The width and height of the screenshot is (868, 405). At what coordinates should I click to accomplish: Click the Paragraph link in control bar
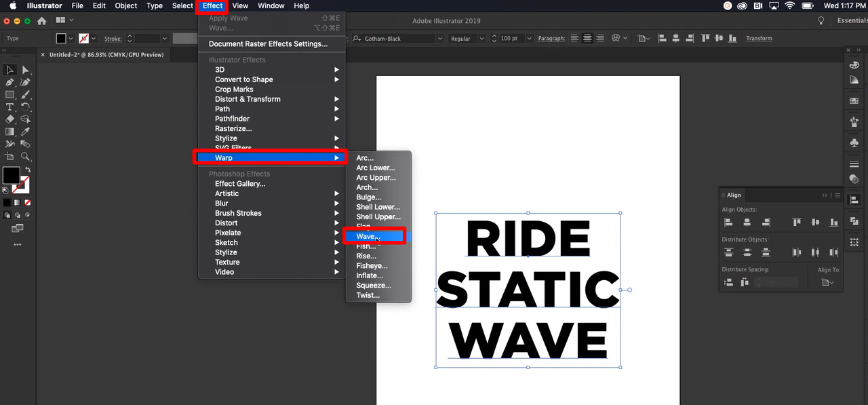click(x=551, y=39)
